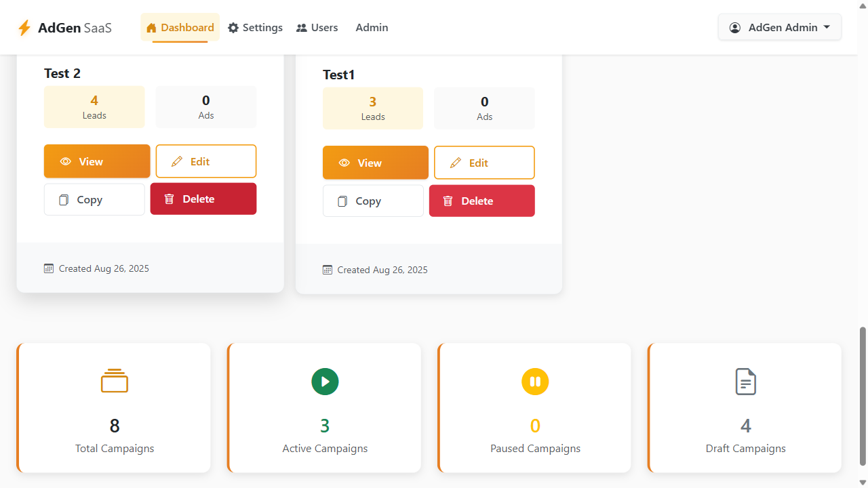Viewport: 868px width, 488px height.
Task: Click the green Active Campaigns play icon
Action: coord(325,382)
